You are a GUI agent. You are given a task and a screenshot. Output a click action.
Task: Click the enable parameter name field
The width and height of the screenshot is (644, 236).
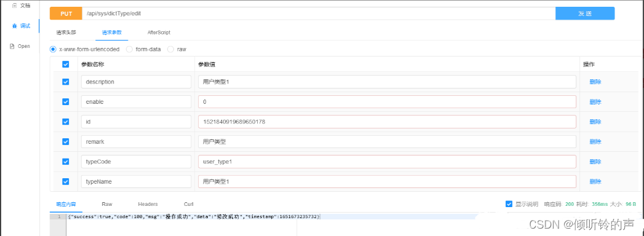click(x=136, y=102)
